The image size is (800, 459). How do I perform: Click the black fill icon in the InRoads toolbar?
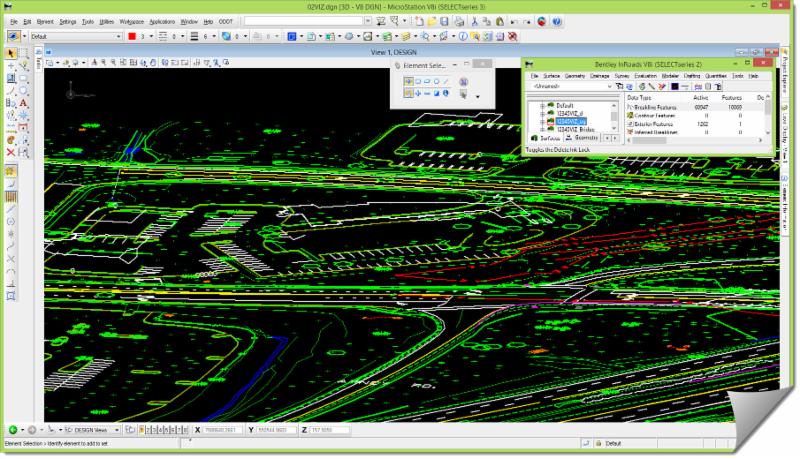674,87
